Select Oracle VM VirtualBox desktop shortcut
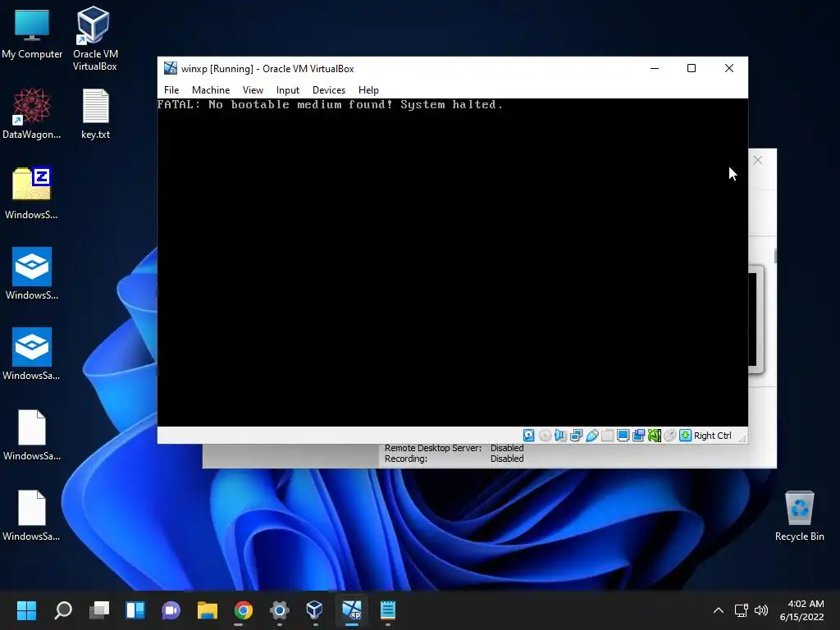 (95, 39)
